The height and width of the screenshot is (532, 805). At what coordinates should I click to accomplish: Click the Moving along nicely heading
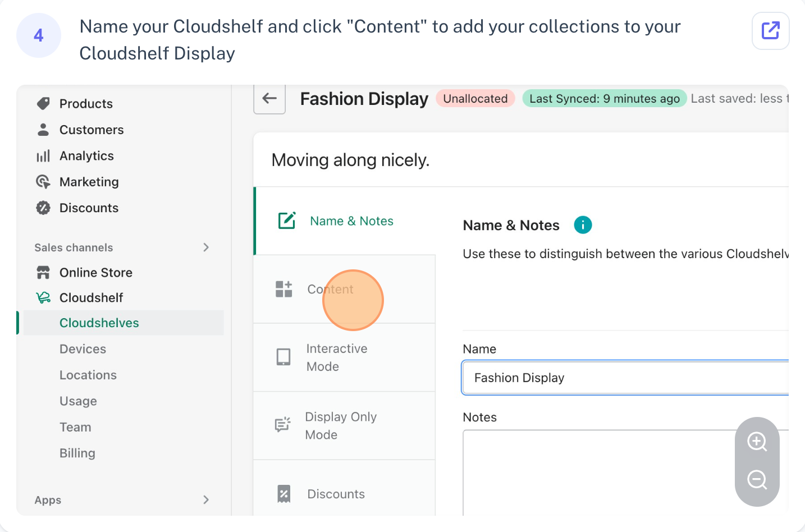(350, 160)
